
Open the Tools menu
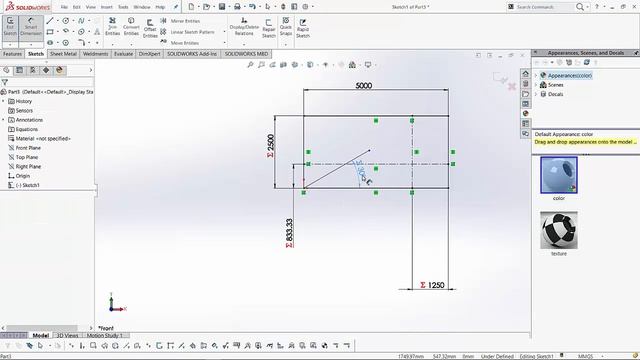(123, 7)
